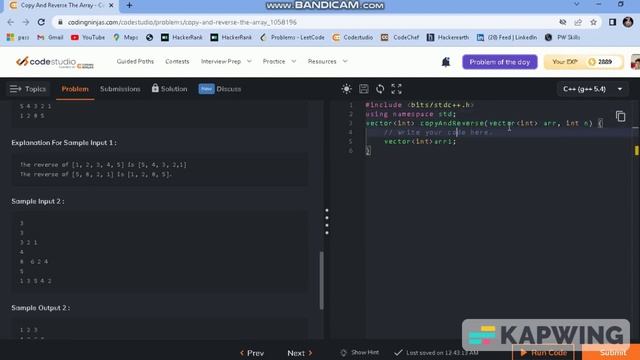
Task: Expand the Interview Prep dropdown
Action: pyautogui.click(x=226, y=61)
